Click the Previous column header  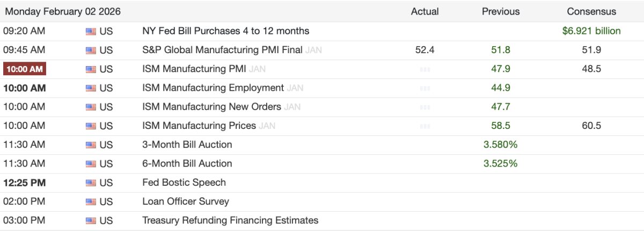click(500, 11)
